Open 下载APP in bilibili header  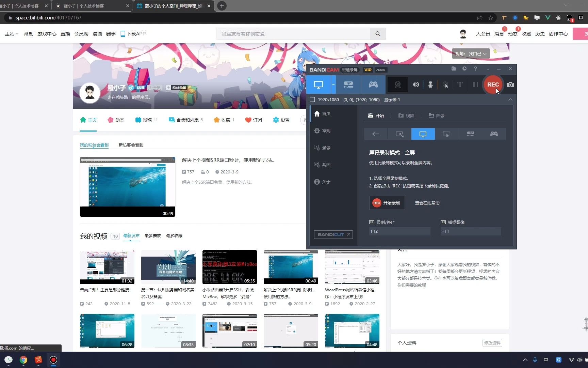coord(133,34)
